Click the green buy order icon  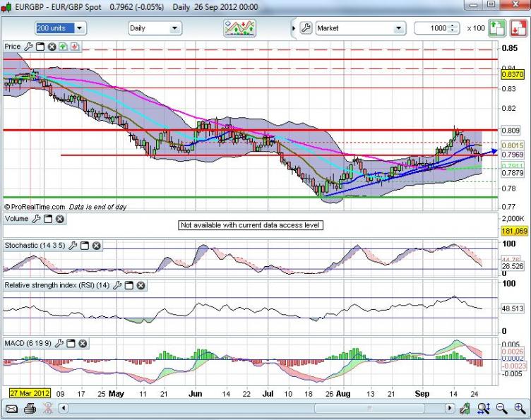pos(497,28)
